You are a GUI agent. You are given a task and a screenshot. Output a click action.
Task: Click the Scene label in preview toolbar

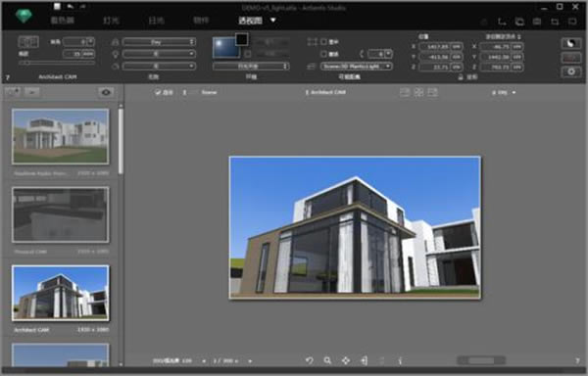[x=209, y=92]
